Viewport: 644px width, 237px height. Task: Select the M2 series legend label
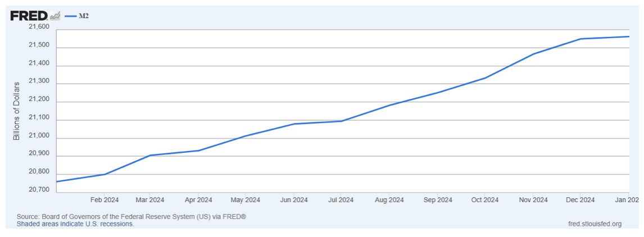(x=84, y=16)
